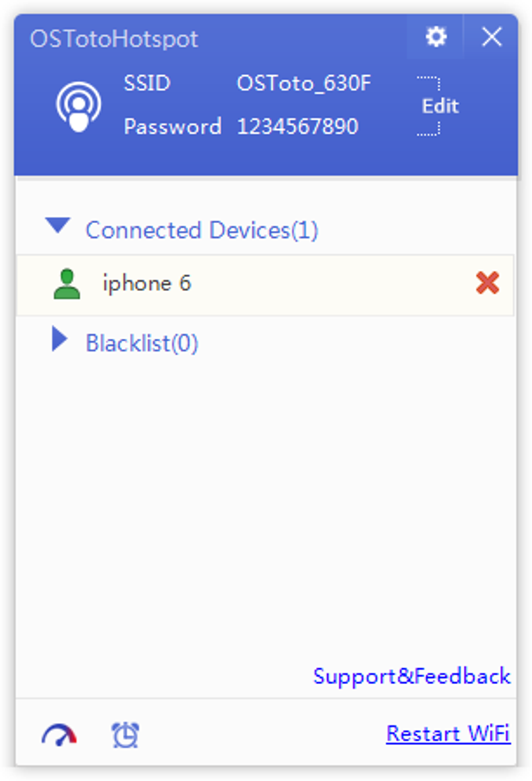This screenshot has height=781, width=532.
Task: Collapse the Connected Devices triangle arrow
Action: coord(58,227)
